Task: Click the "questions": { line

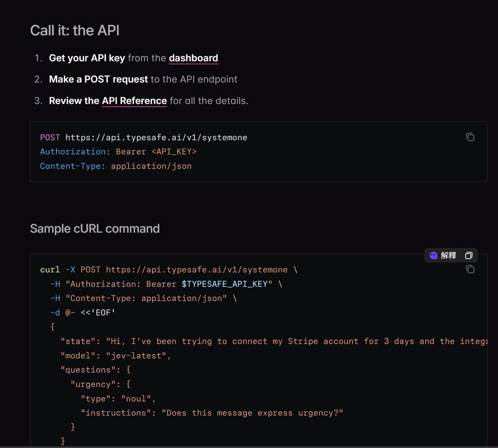Action: coord(96,370)
